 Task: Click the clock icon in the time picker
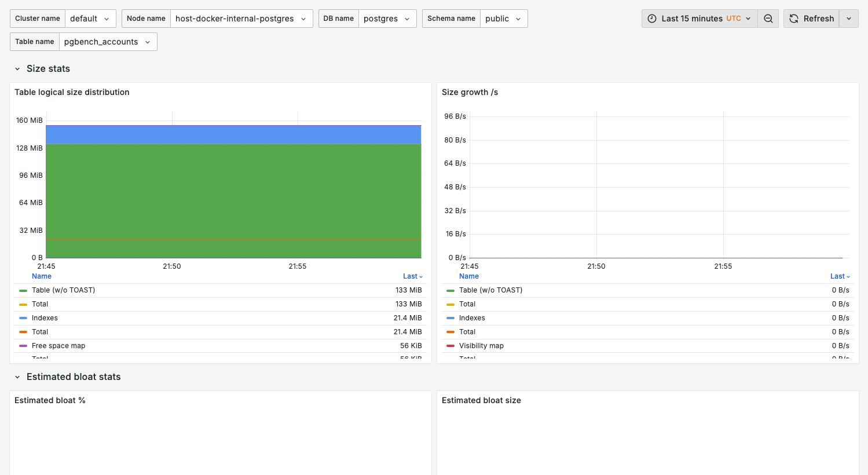tap(651, 18)
